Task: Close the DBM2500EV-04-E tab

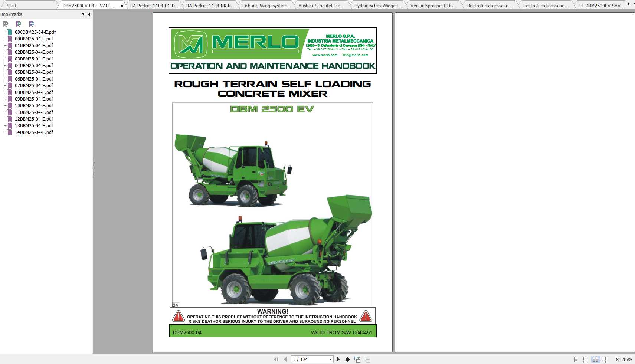Action: tap(122, 6)
